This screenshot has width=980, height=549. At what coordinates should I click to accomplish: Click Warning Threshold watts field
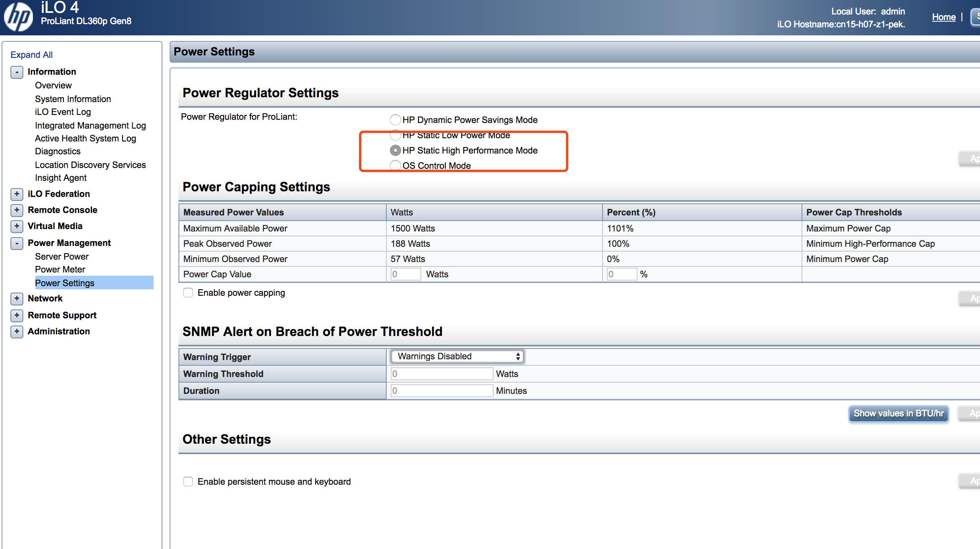(442, 374)
